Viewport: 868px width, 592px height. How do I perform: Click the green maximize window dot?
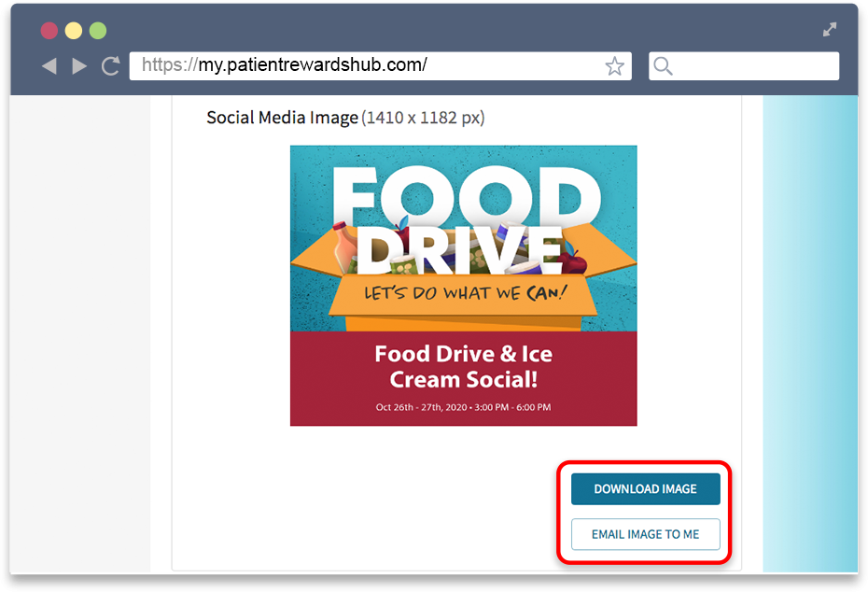98,31
